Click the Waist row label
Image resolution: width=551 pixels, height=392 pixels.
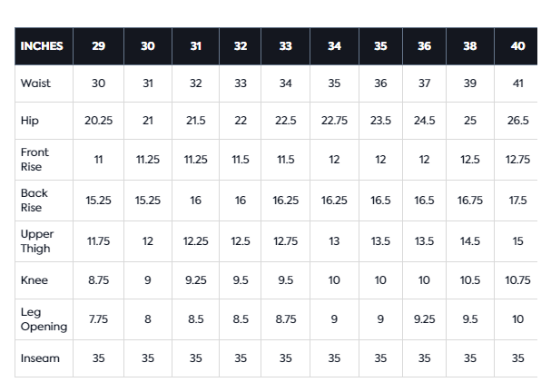pyautogui.click(x=35, y=83)
